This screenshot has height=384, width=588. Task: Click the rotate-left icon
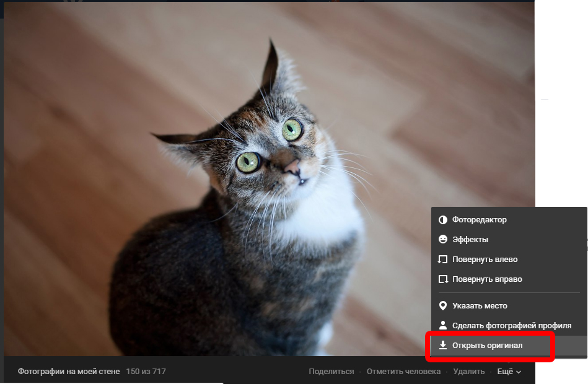(x=443, y=260)
